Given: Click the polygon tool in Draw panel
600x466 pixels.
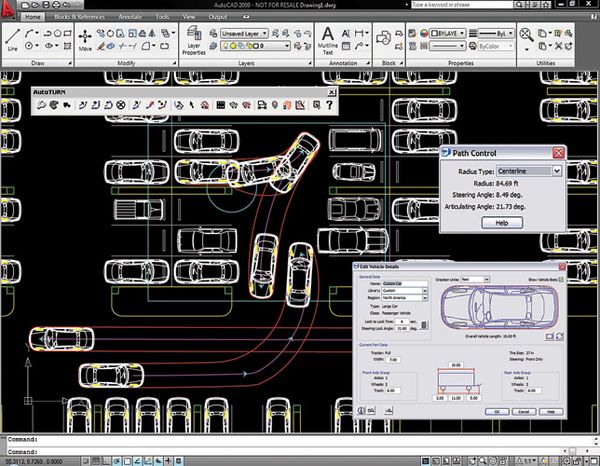Looking at the screenshot, I should point(58,33).
